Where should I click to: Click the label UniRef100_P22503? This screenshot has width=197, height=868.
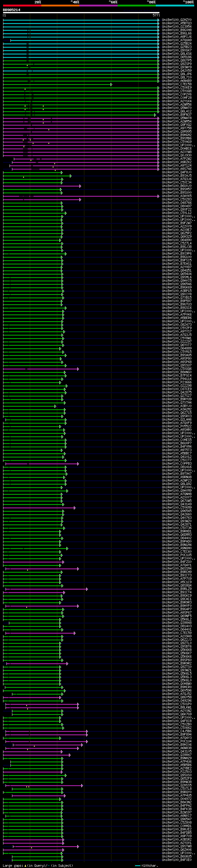point(177,772)
